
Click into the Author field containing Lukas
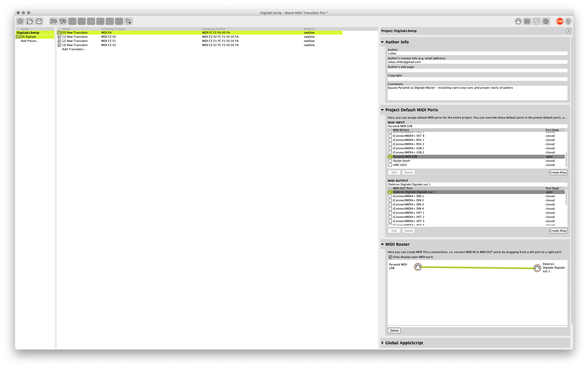tap(477, 53)
